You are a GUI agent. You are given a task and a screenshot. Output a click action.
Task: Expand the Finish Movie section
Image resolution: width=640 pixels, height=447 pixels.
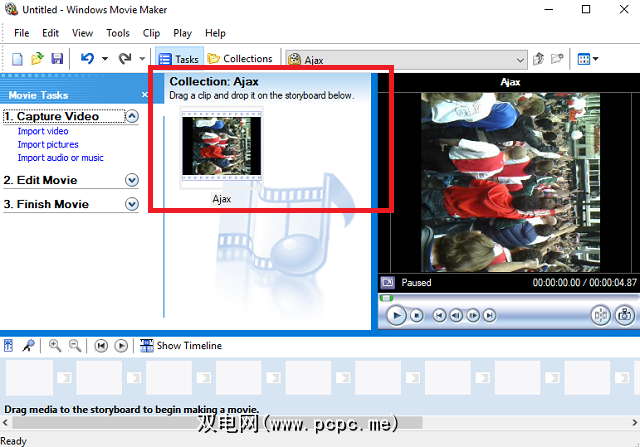coord(132,204)
